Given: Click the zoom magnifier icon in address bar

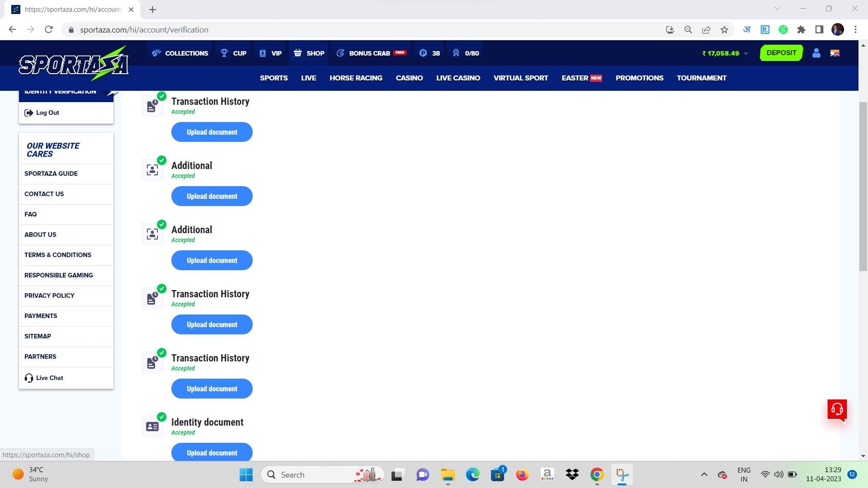Looking at the screenshot, I should click(688, 30).
